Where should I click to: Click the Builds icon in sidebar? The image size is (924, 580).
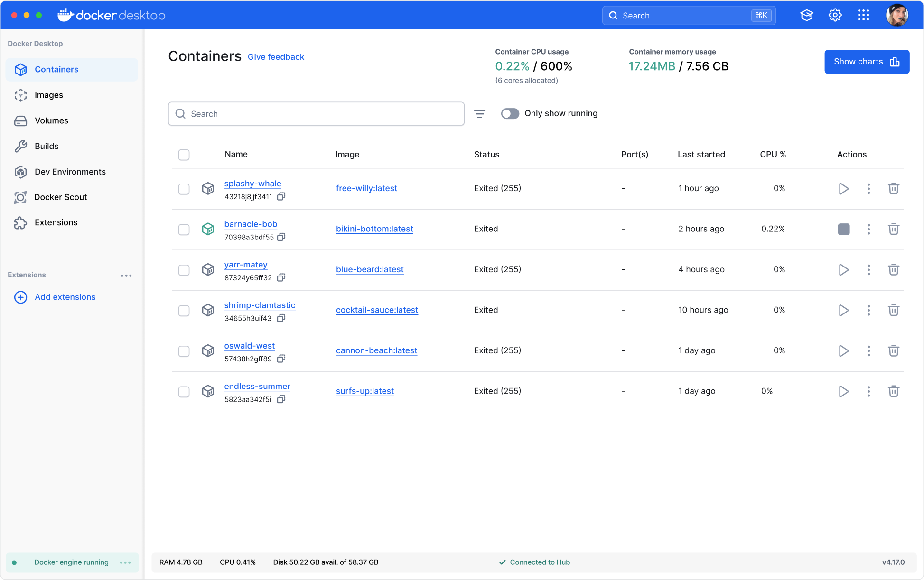coord(21,146)
